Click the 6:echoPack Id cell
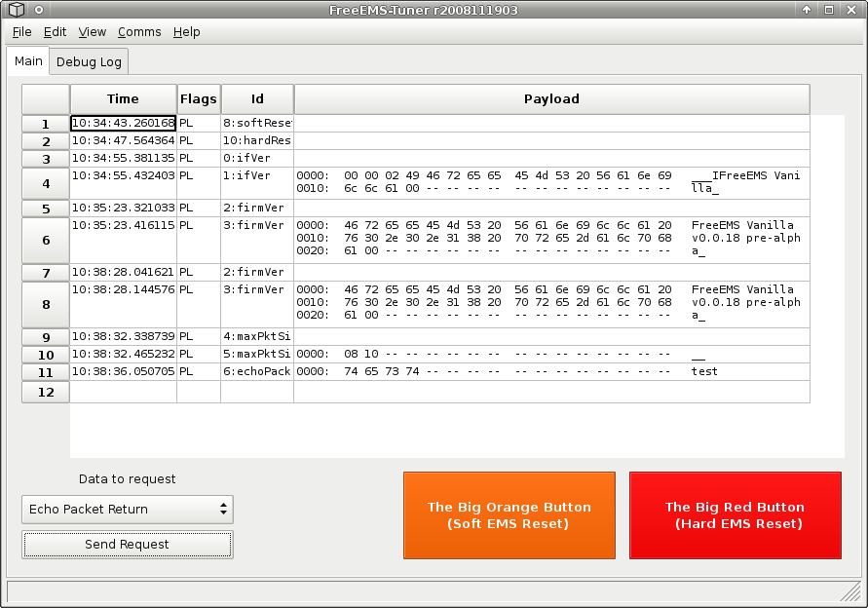This screenshot has width=868, height=608. click(257, 371)
